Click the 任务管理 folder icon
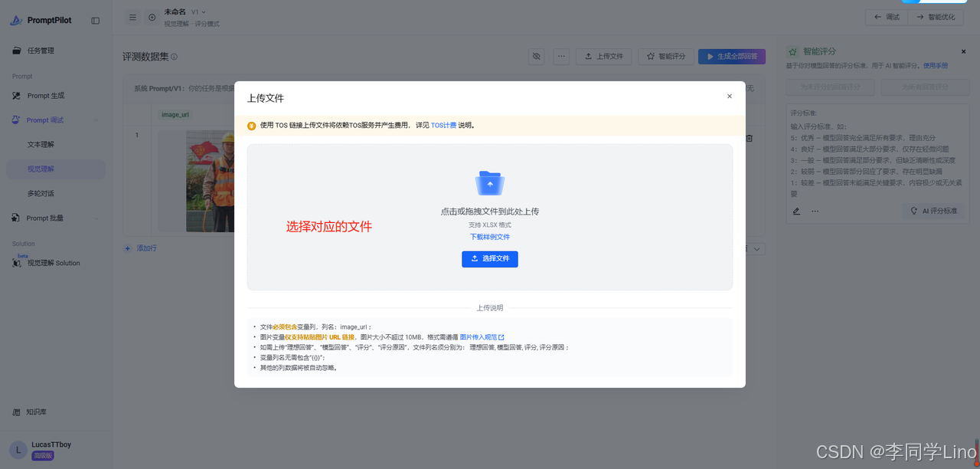Screen dimensions: 980x469 click(x=17, y=51)
